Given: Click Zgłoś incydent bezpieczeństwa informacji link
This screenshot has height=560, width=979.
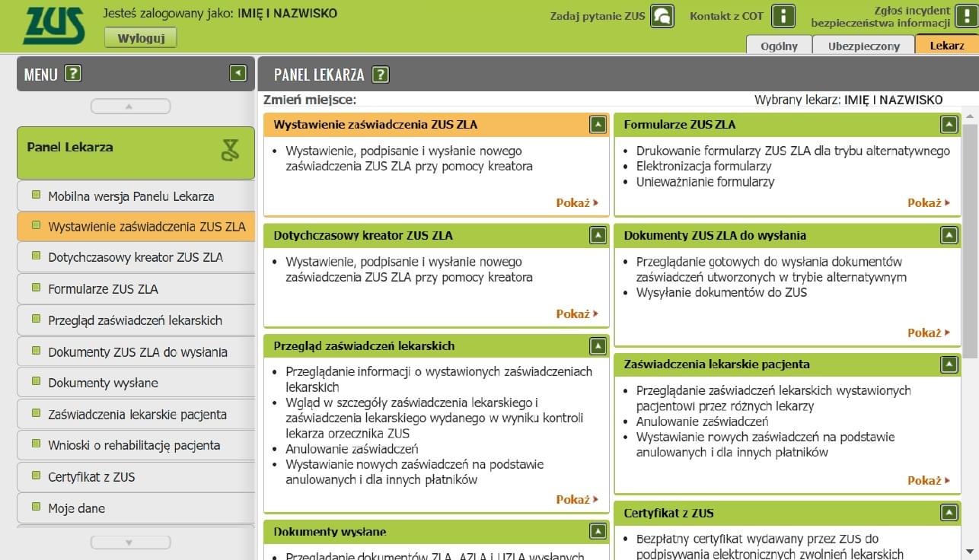Looking at the screenshot, I should pyautogui.click(x=881, y=17).
